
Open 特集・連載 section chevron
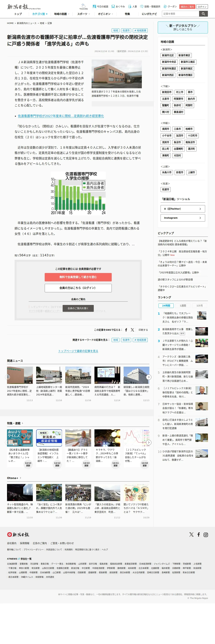click(23, 423)
